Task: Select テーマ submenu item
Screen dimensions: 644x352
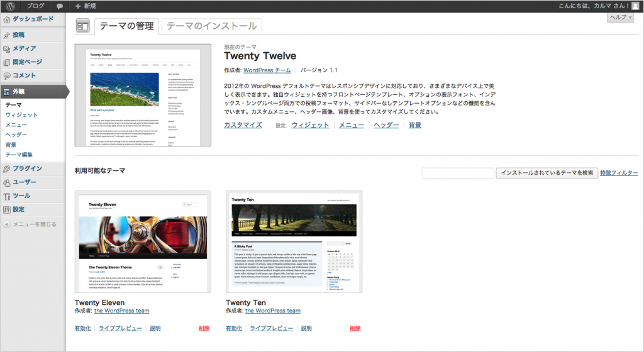Action: [14, 105]
